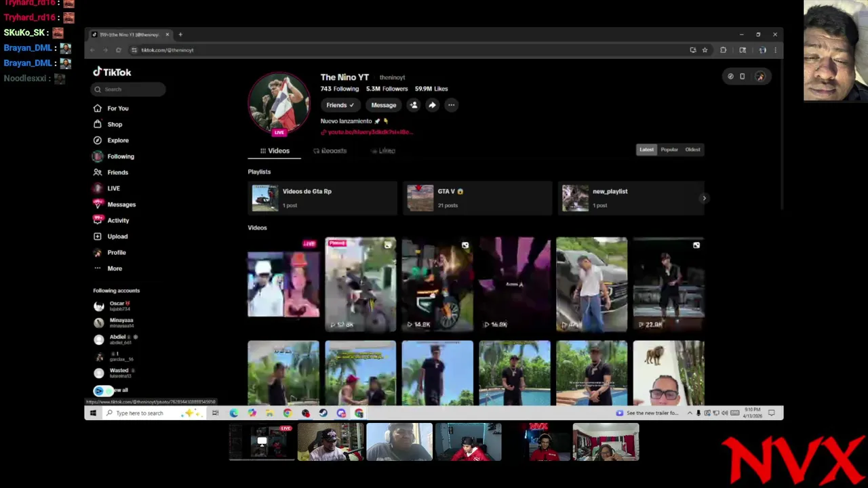Image resolution: width=868 pixels, height=488 pixels.
Task: Open The Nino YT live avatar
Action: click(x=279, y=104)
